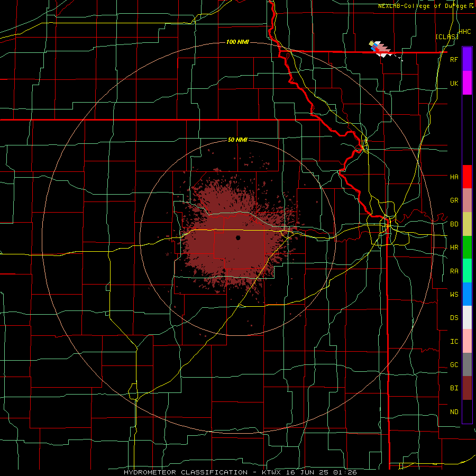476x476 pixels.
Task: Click the "RF" legend label
Action: 454,59
